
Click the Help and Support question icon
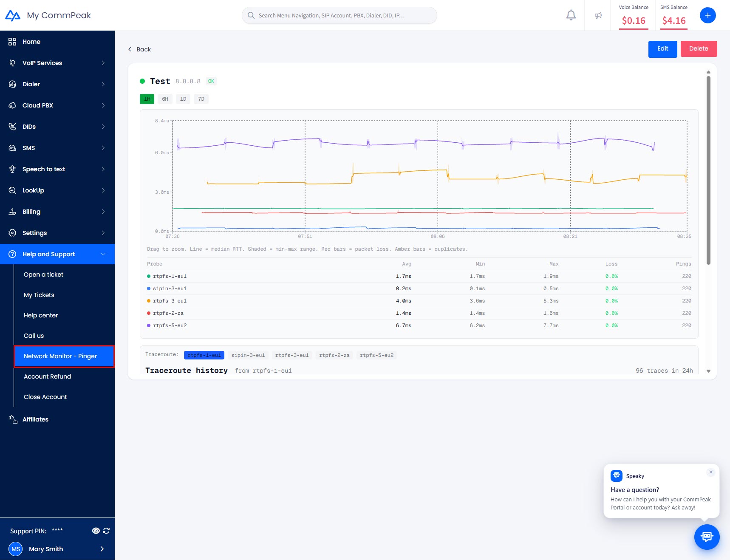pos(12,254)
